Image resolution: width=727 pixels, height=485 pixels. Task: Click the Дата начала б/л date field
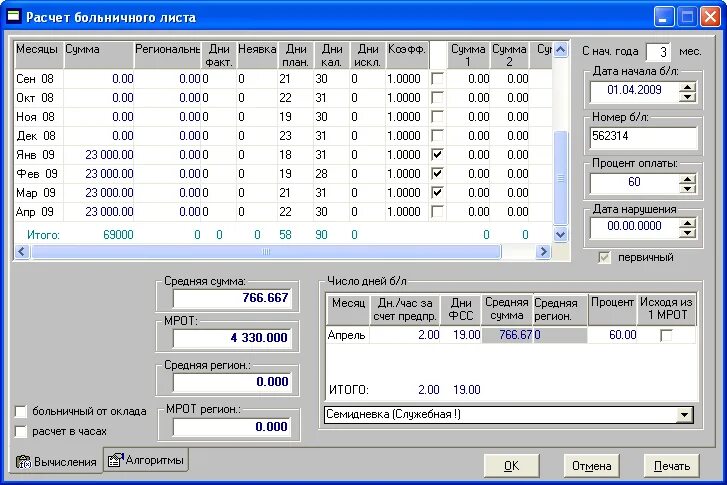634,91
